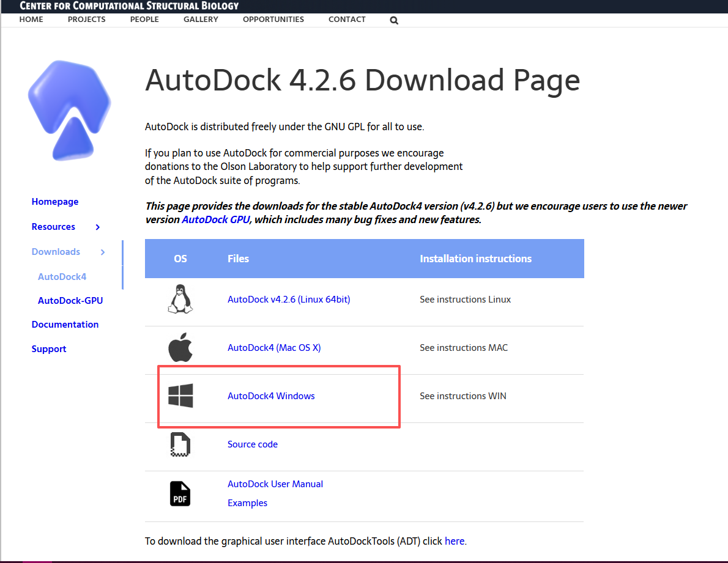Click the source code file icon

pos(180,444)
